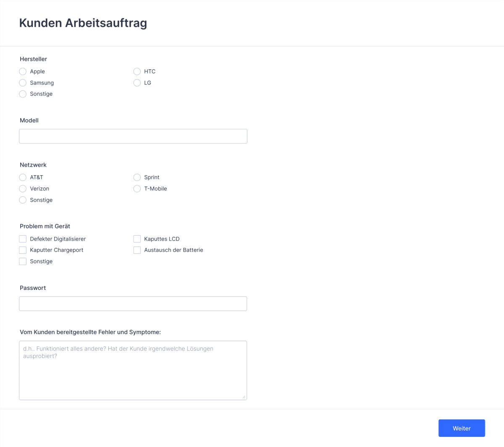Enable the Kaputtes LCD checkbox
This screenshot has height=447, width=504.
click(x=137, y=239)
